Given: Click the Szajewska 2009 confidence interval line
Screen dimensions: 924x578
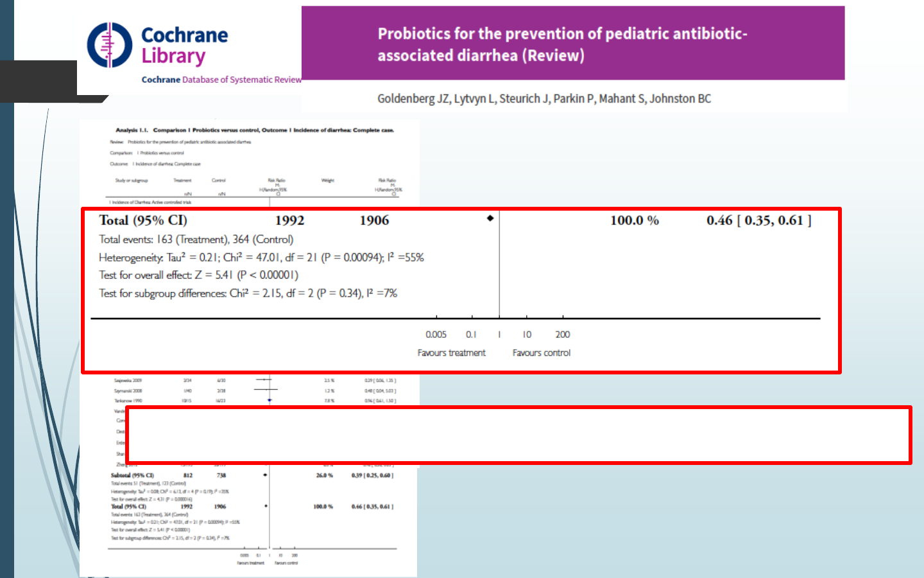Looking at the screenshot, I should click(x=265, y=380).
